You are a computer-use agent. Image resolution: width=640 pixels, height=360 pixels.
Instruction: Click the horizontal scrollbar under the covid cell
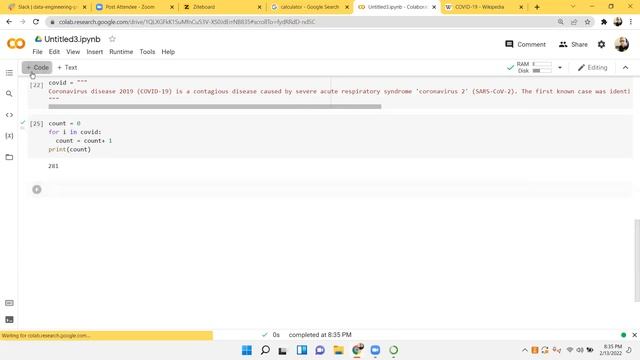pyautogui.click(x=215, y=107)
